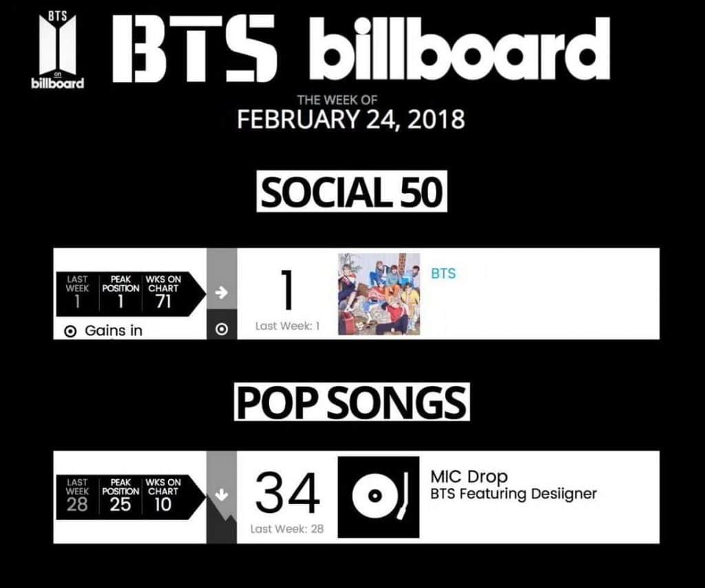The height and width of the screenshot is (588, 705).
Task: Click the February 24, 2018 chart date
Action: (350, 119)
